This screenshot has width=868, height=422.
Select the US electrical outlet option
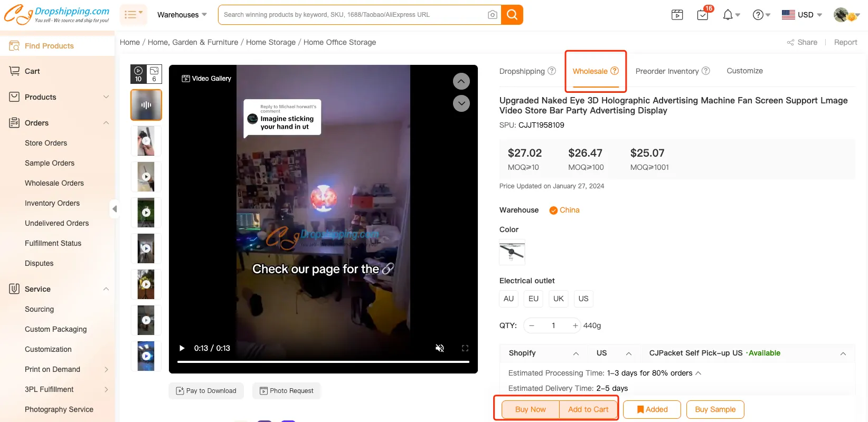pos(583,299)
